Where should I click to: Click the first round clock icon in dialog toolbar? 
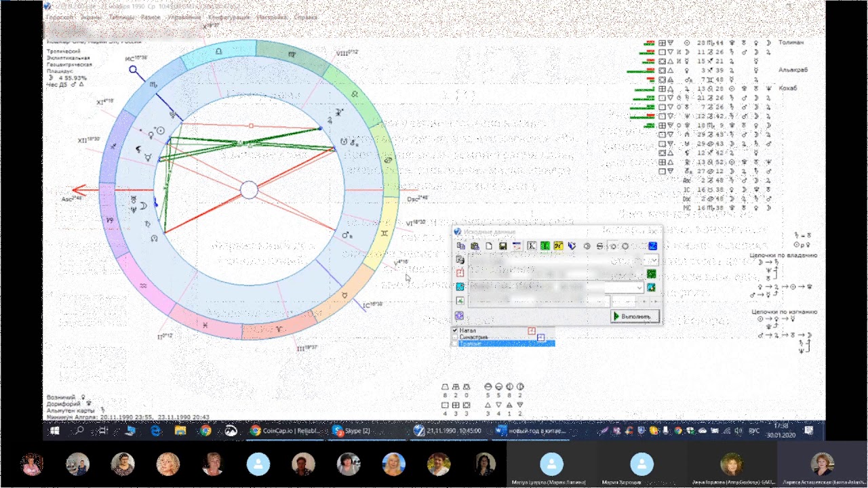point(587,246)
